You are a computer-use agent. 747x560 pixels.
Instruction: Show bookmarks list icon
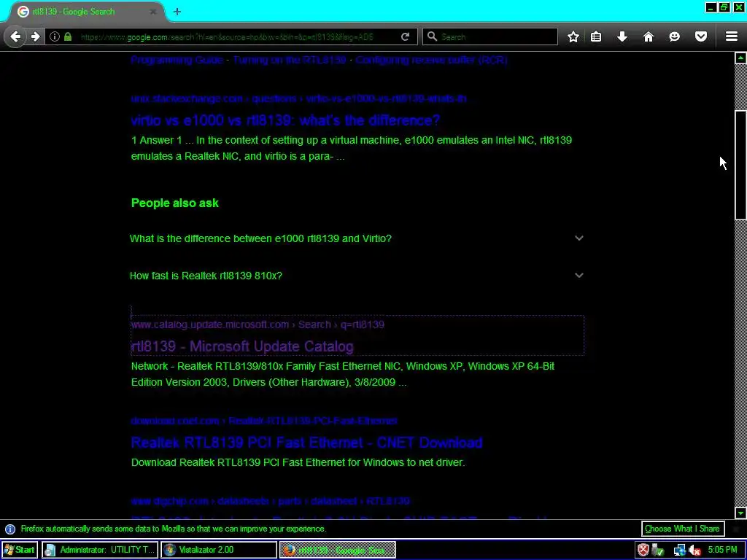coord(596,36)
